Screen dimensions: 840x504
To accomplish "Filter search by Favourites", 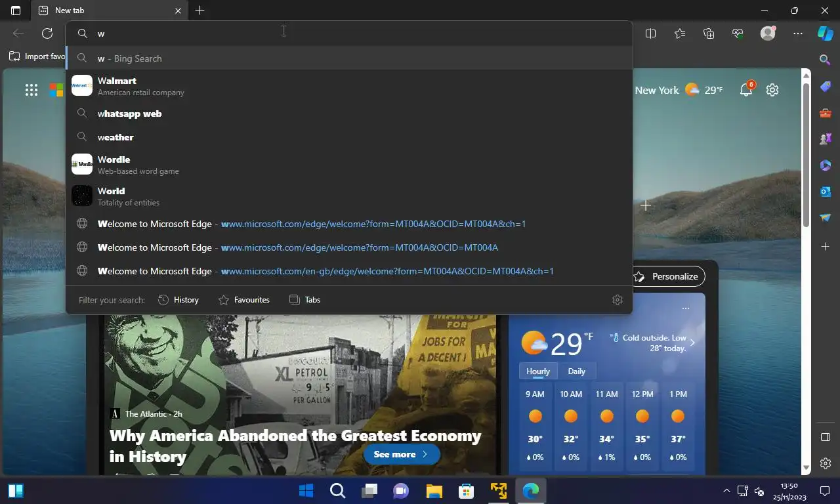I will pos(244,300).
